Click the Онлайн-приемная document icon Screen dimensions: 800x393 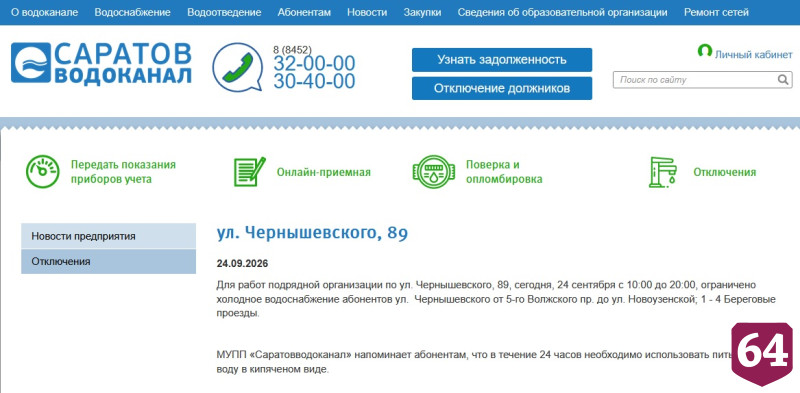(249, 172)
